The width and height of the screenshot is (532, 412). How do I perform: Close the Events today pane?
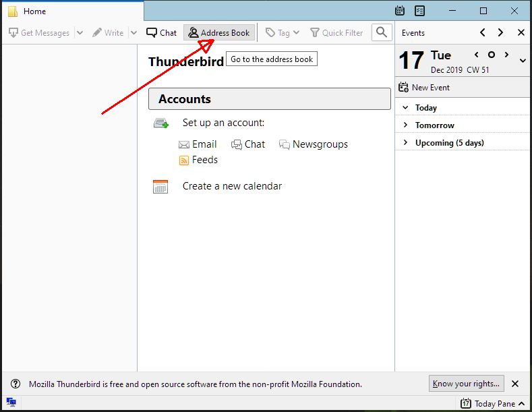pos(521,32)
